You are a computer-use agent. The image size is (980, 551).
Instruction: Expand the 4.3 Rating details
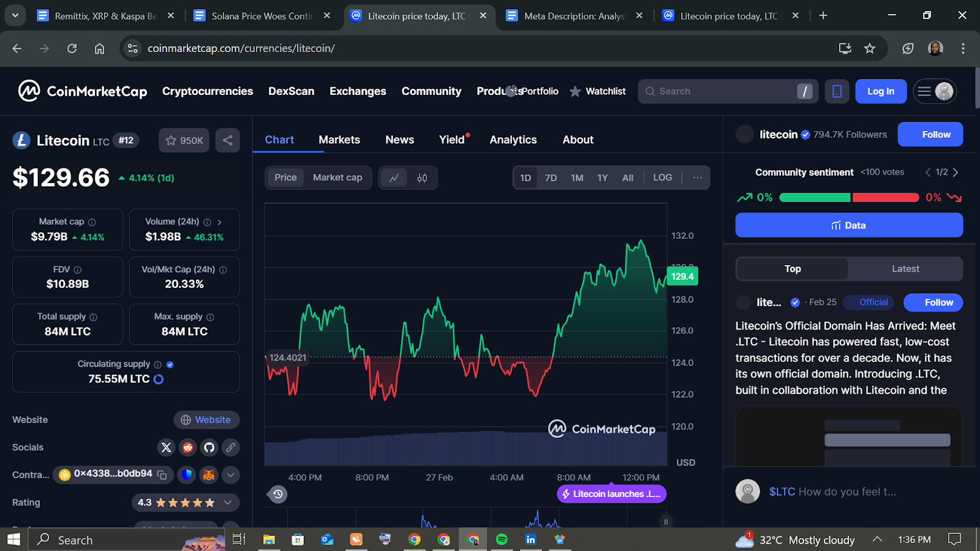228,503
